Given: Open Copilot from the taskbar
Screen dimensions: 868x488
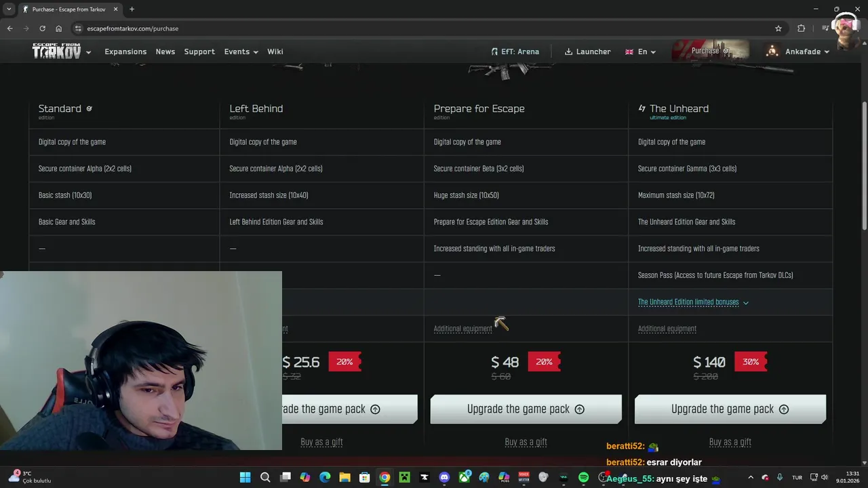Looking at the screenshot, I should tap(305, 477).
